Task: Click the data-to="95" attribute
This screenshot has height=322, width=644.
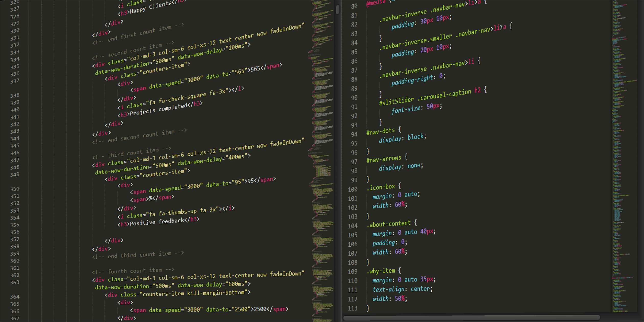Action: click(x=226, y=183)
